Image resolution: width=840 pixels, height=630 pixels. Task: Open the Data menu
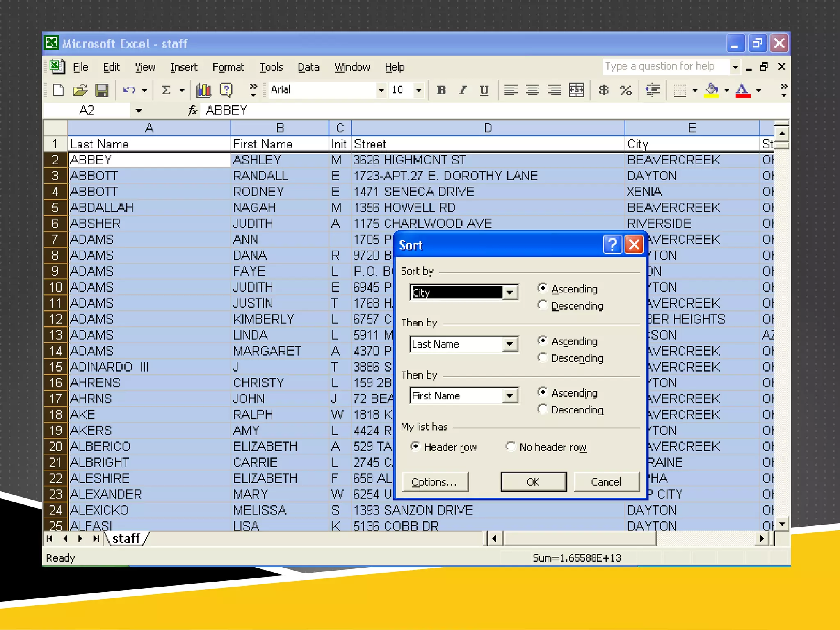(308, 67)
